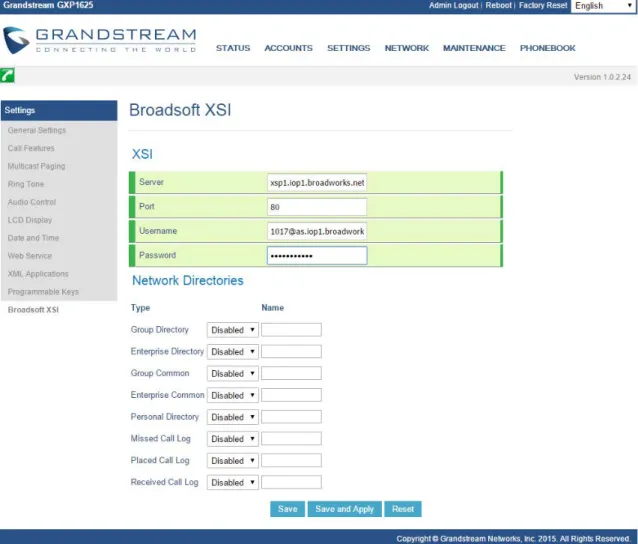638x544 pixels.
Task: Open the NETWORK menu
Action: coord(407,48)
